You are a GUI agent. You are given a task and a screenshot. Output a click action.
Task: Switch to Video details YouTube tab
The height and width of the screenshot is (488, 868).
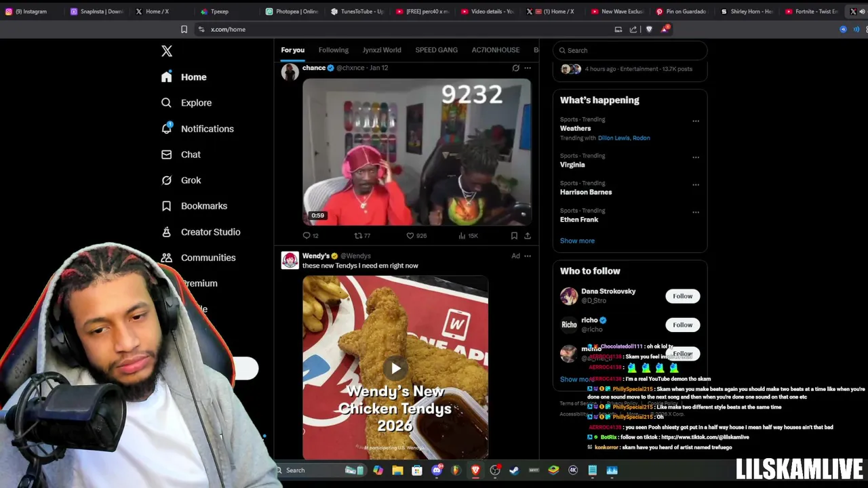point(487,12)
